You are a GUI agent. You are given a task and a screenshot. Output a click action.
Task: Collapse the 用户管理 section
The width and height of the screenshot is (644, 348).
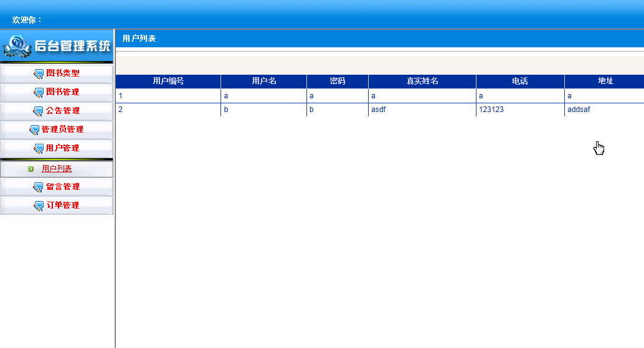[x=57, y=148]
